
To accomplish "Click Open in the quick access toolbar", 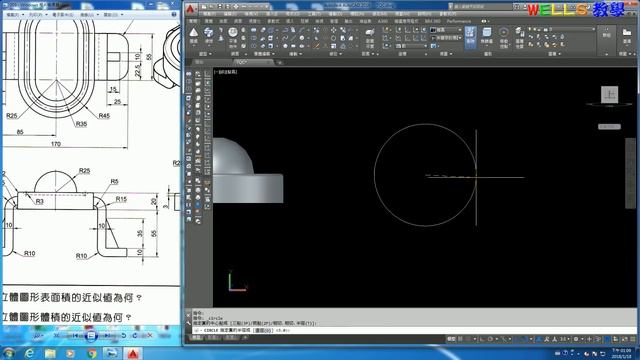I will 212,7.
